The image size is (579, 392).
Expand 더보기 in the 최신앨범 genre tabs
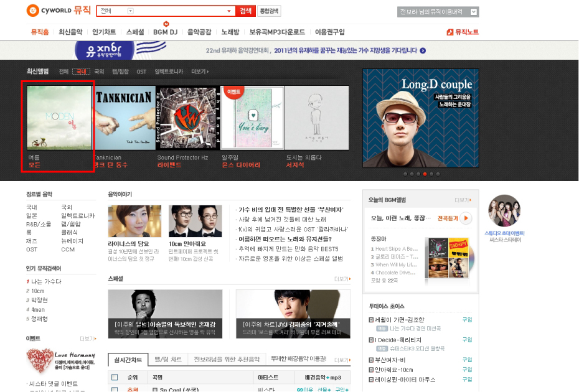pyautogui.click(x=200, y=72)
